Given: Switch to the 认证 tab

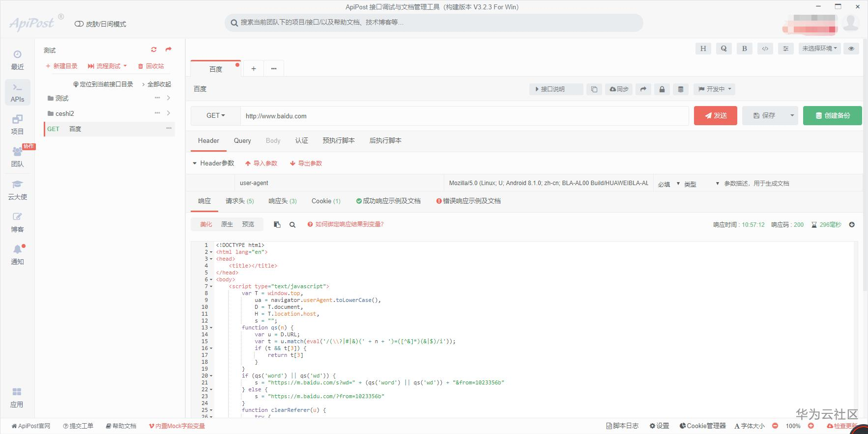Looking at the screenshot, I should [x=302, y=140].
